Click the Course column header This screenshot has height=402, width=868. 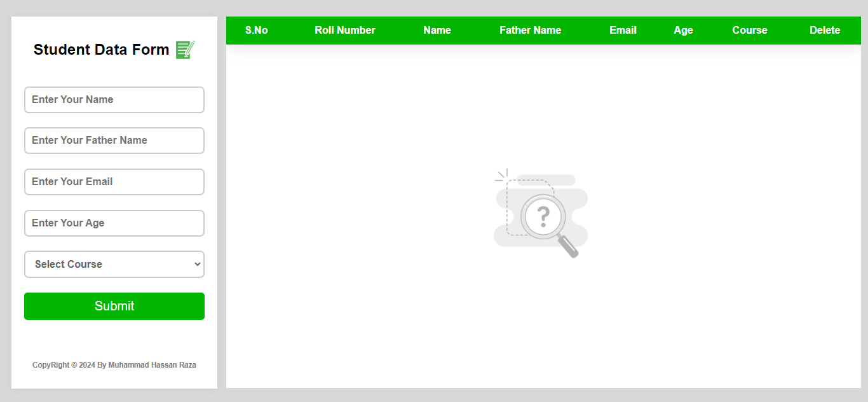(750, 31)
